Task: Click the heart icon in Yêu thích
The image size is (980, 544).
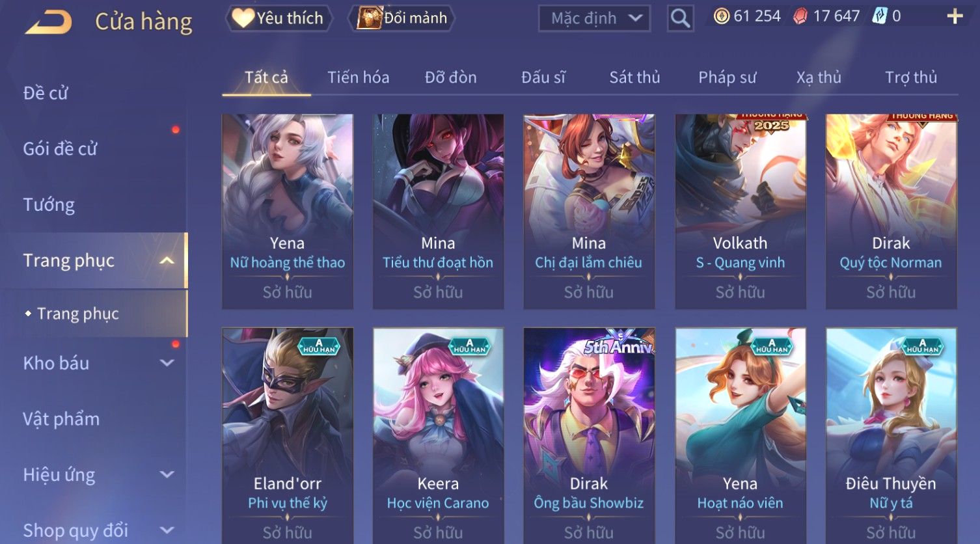Action: point(243,18)
